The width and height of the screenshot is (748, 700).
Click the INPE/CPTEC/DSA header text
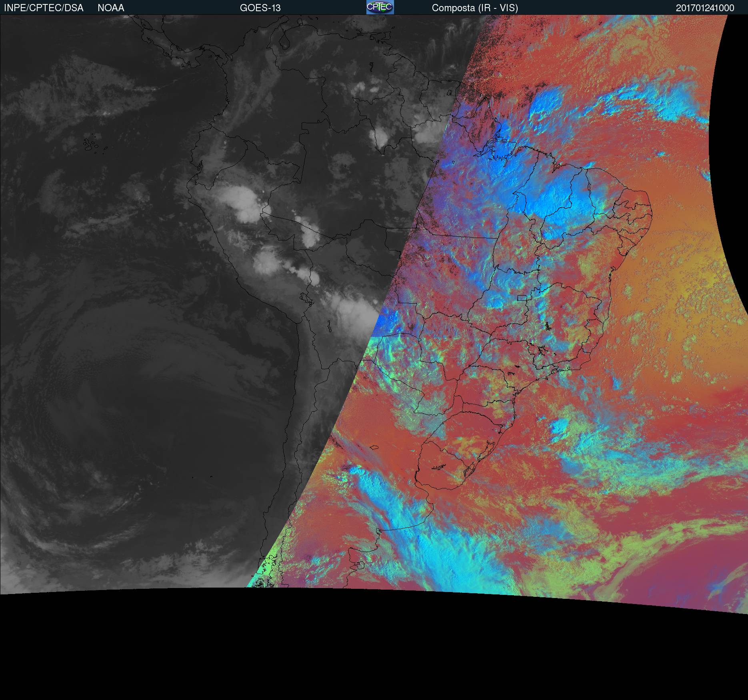[44, 8]
